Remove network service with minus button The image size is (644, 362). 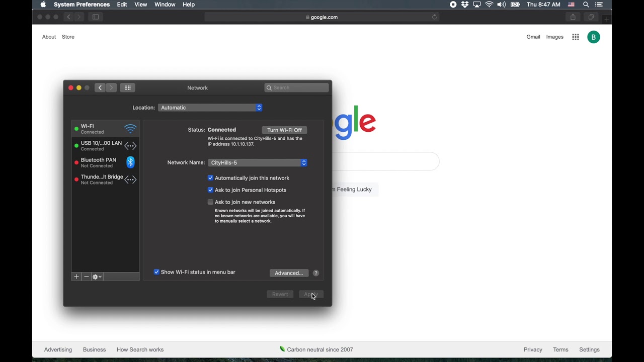(87, 277)
